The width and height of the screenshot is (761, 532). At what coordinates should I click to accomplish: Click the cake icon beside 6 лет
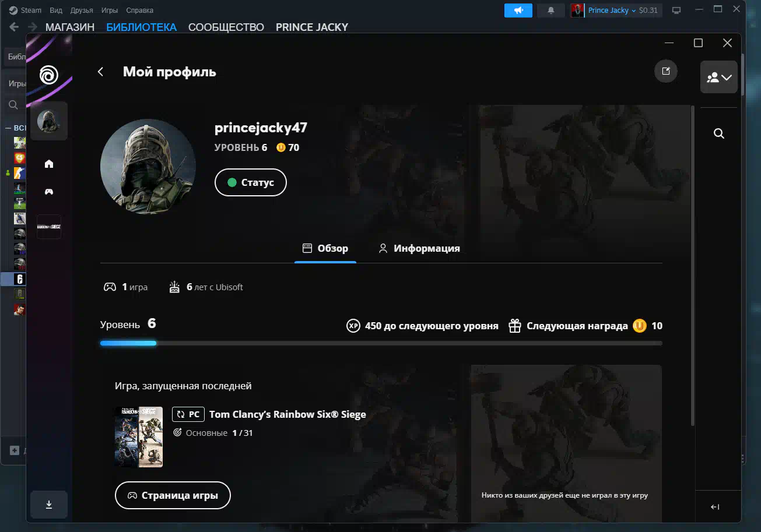[174, 287]
